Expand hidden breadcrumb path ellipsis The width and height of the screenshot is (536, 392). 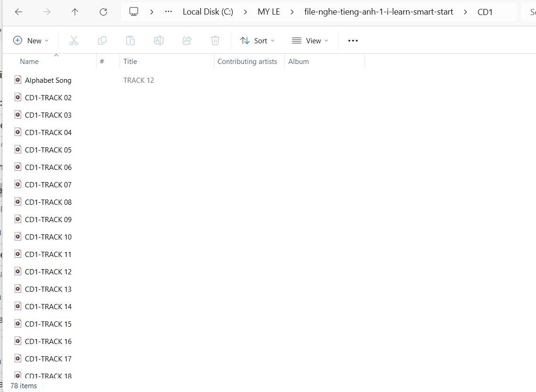pyautogui.click(x=169, y=12)
